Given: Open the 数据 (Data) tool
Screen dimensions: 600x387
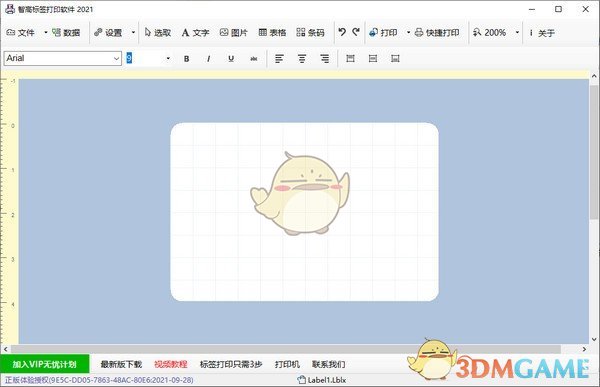Looking at the screenshot, I should (66, 33).
